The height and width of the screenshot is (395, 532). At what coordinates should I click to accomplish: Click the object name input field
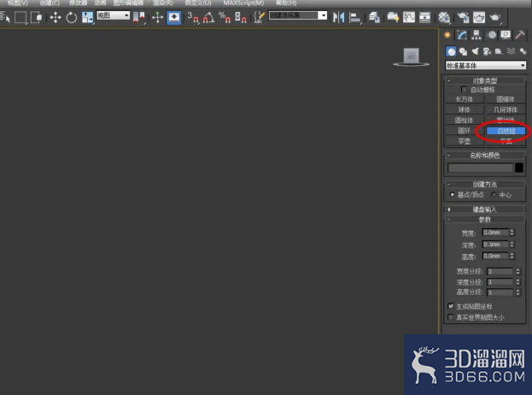click(x=480, y=168)
